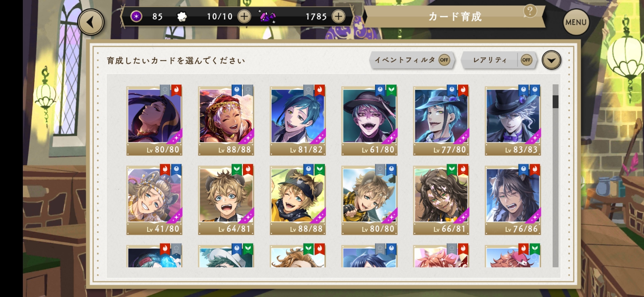The image size is (644, 297).
Task: Open the round MENU button
Action: [x=576, y=22]
